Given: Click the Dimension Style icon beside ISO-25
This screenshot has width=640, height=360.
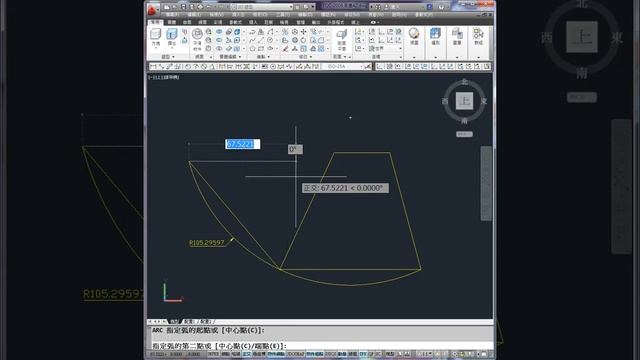Looking at the screenshot, I should (x=367, y=66).
